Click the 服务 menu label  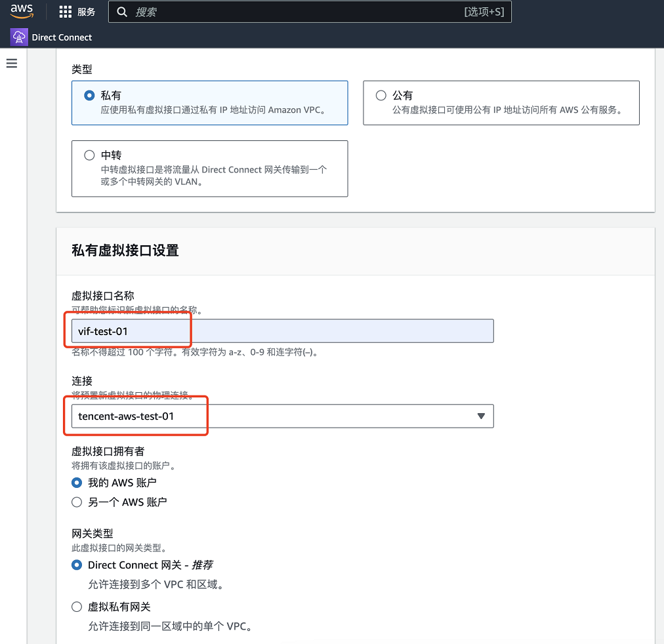(x=87, y=12)
